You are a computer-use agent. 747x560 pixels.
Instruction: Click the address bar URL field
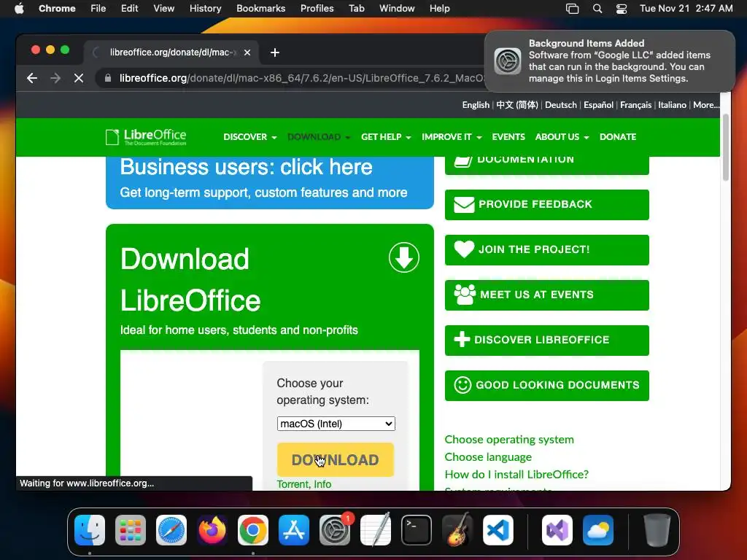click(301, 78)
